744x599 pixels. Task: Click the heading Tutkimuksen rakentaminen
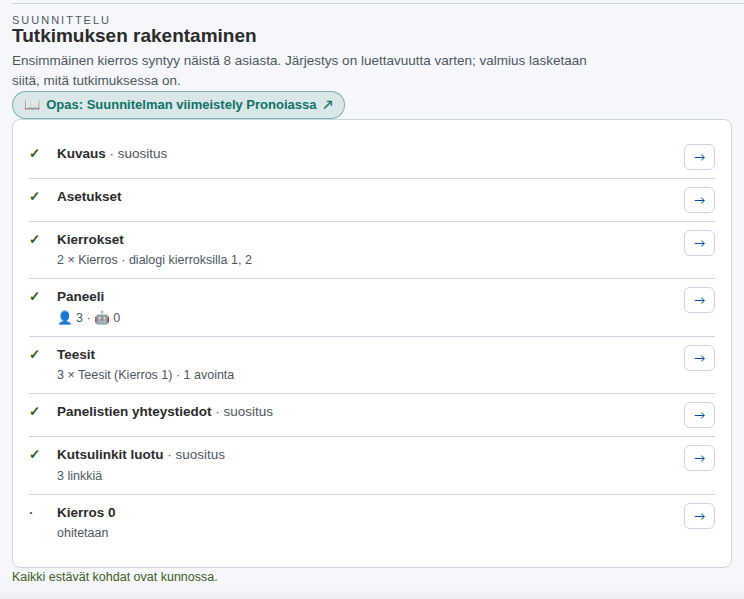[x=134, y=36]
